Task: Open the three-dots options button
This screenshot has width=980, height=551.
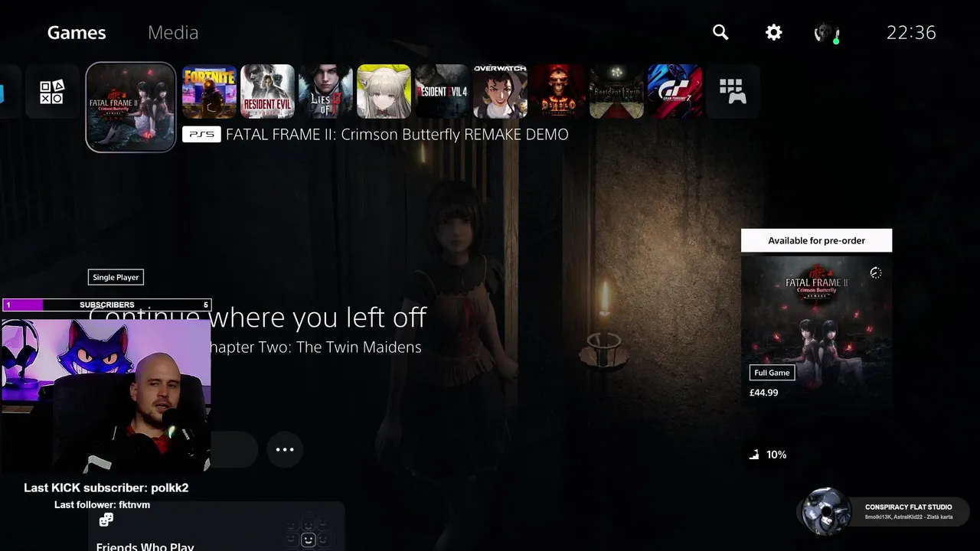Action: [x=285, y=449]
